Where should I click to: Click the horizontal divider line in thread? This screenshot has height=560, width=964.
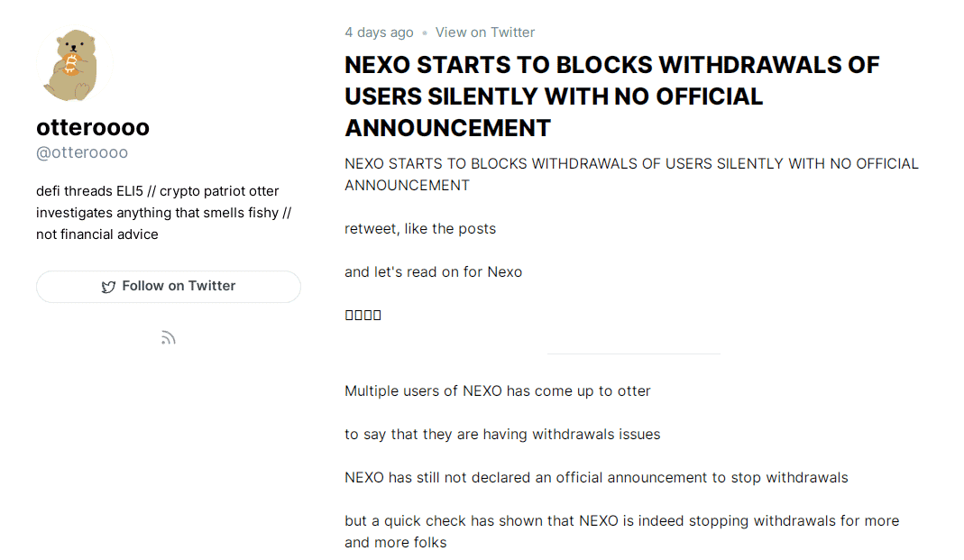(x=633, y=353)
